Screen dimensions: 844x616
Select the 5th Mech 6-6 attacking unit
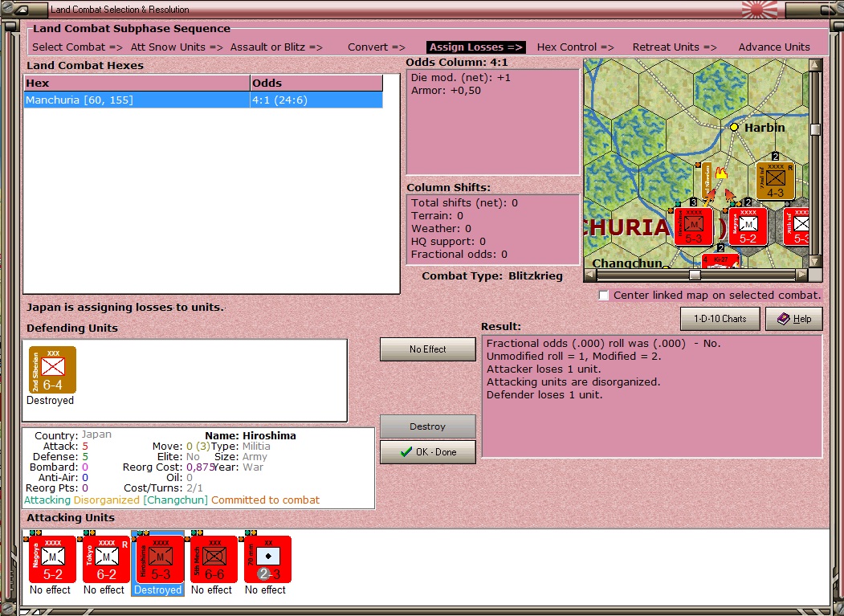point(214,559)
